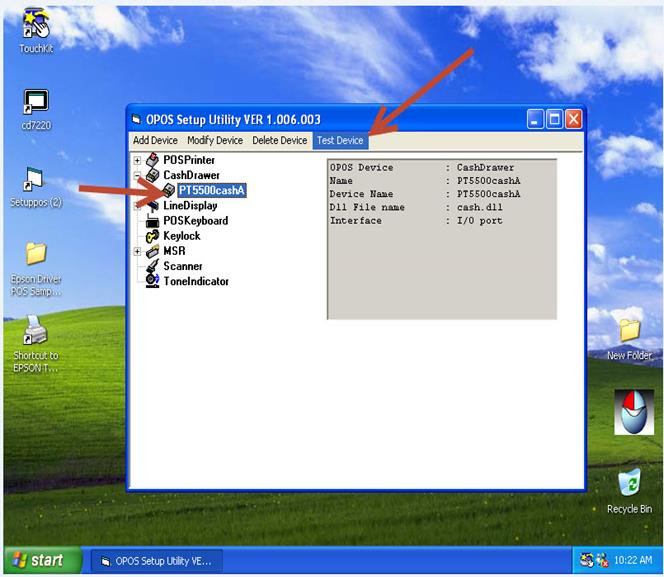Select the Keylock label in tree
Viewport: 664px width, 577px height.
pyautogui.click(x=182, y=236)
